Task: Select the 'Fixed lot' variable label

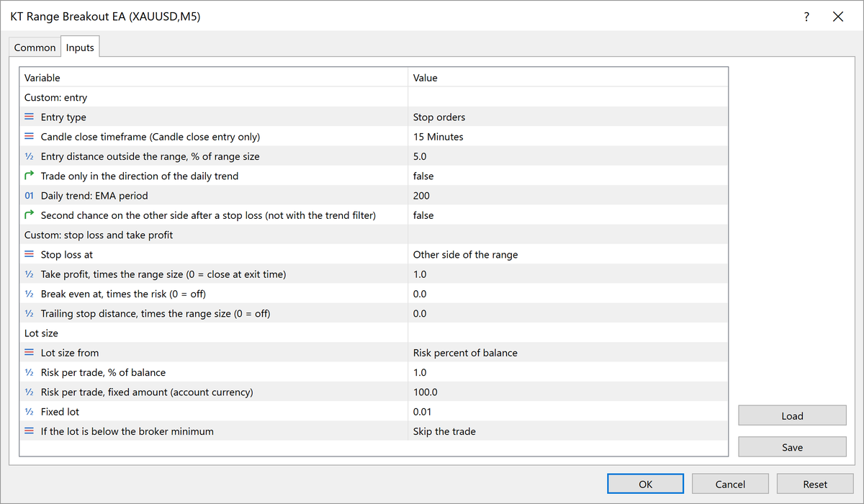Action: [60, 412]
